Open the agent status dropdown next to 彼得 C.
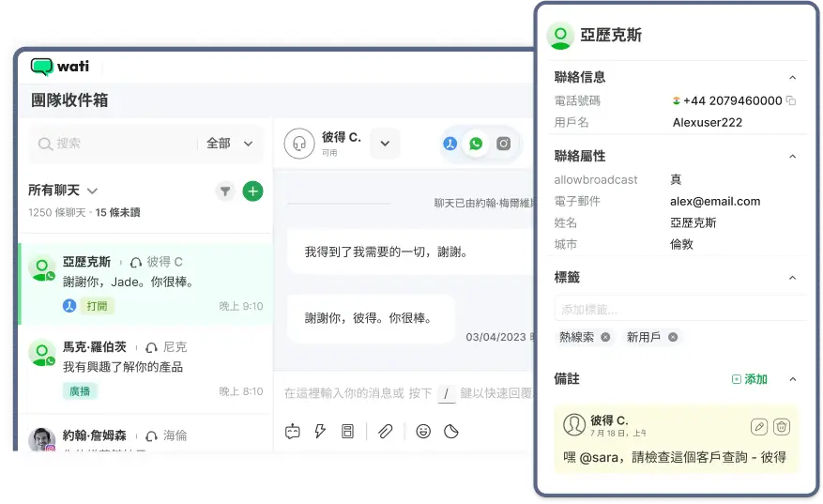Screen dimensions: 823x504 coord(385,144)
